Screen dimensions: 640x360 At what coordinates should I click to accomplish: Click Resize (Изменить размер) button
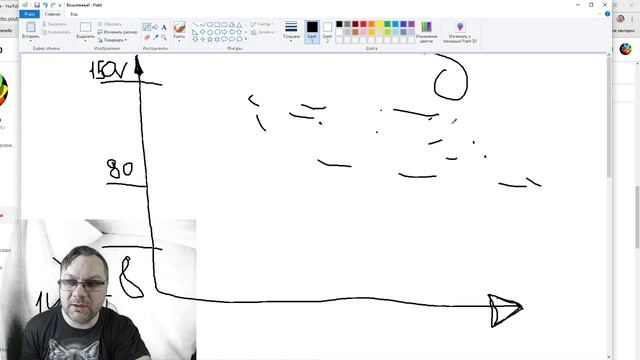pyautogui.click(x=118, y=32)
